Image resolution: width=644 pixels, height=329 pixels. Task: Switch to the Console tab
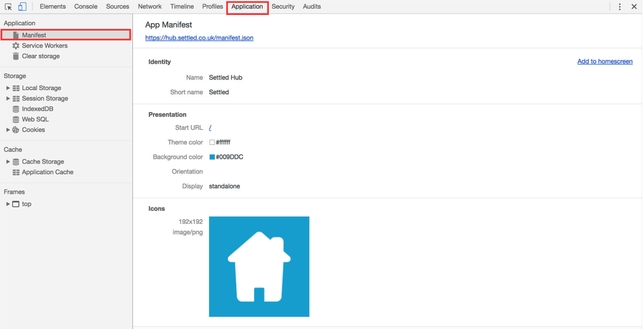pos(86,6)
